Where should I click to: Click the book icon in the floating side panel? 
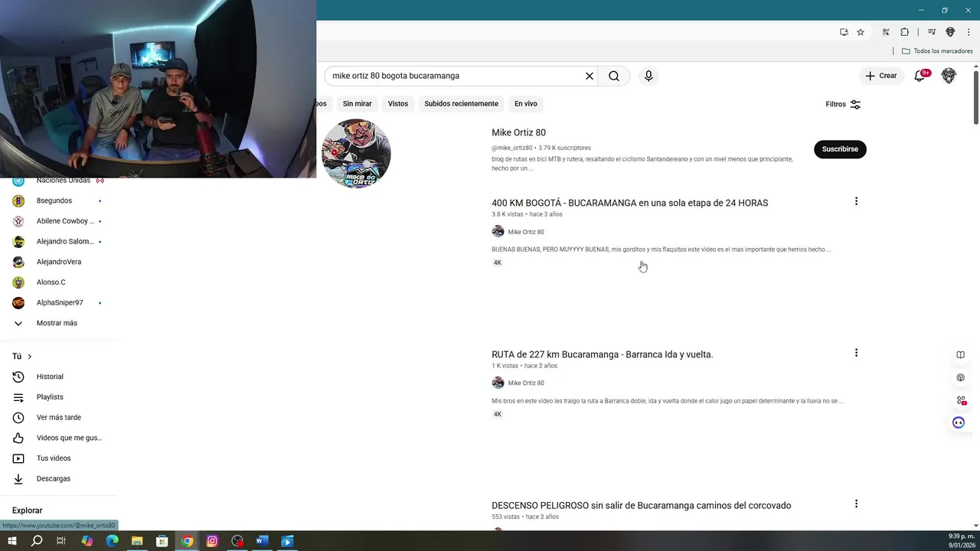click(x=960, y=355)
